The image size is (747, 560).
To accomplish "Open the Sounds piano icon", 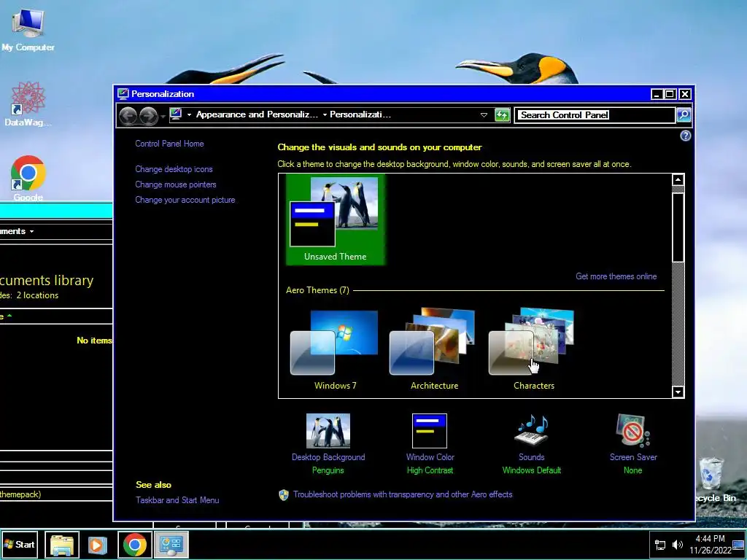I will (531, 430).
